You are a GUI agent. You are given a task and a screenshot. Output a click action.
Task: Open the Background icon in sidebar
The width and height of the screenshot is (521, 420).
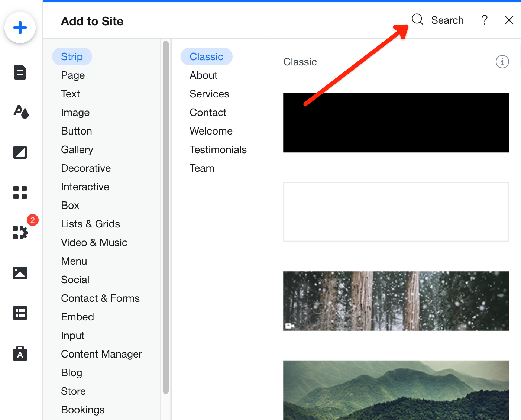click(x=20, y=152)
